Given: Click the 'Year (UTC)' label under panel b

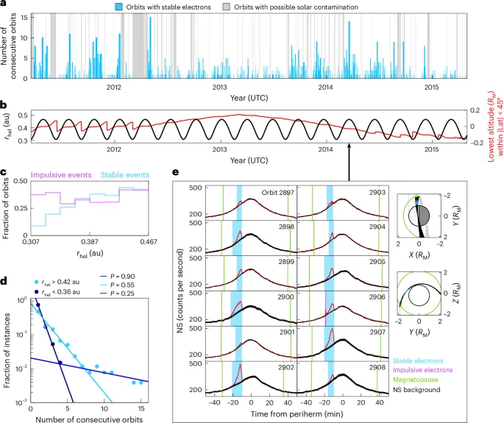Looking at the screenshot, I should click(249, 160).
